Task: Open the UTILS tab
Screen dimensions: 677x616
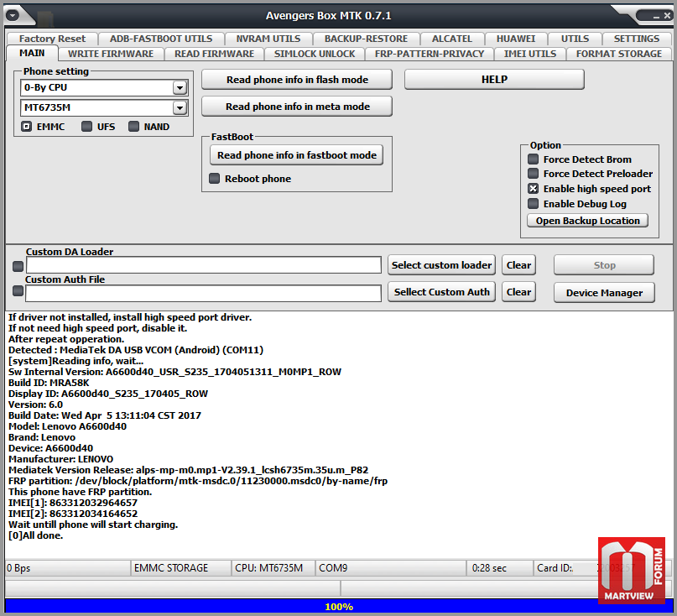Action: point(575,39)
